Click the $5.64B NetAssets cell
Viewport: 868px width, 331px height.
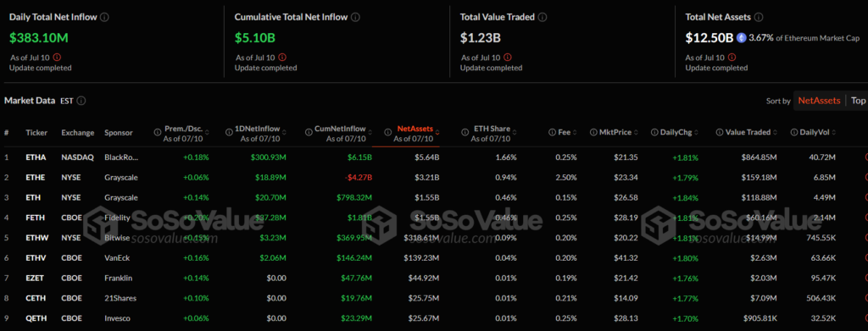[x=426, y=157]
